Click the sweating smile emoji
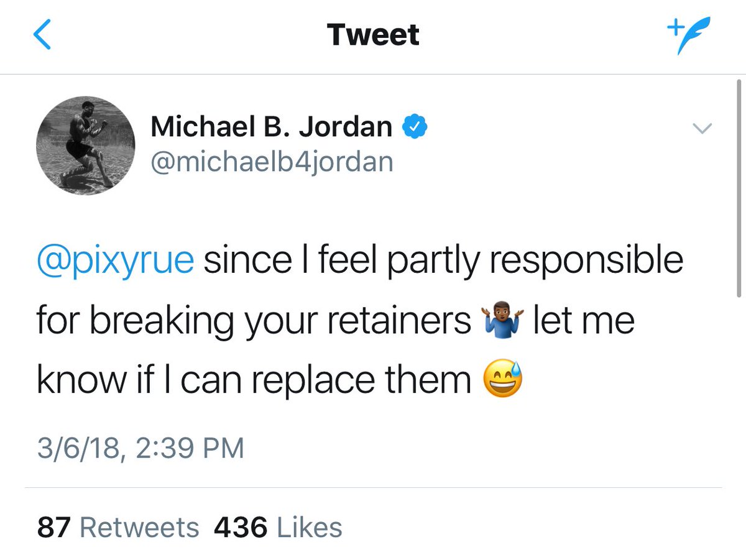 502,380
